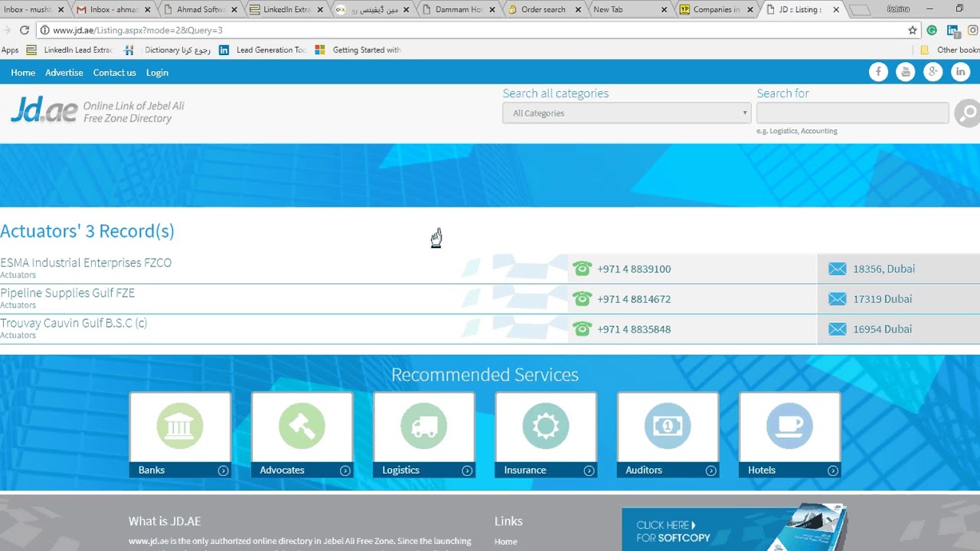Open Pipeline Supplies Gulf FZE listing
This screenshot has height=551, width=980.
(x=67, y=293)
